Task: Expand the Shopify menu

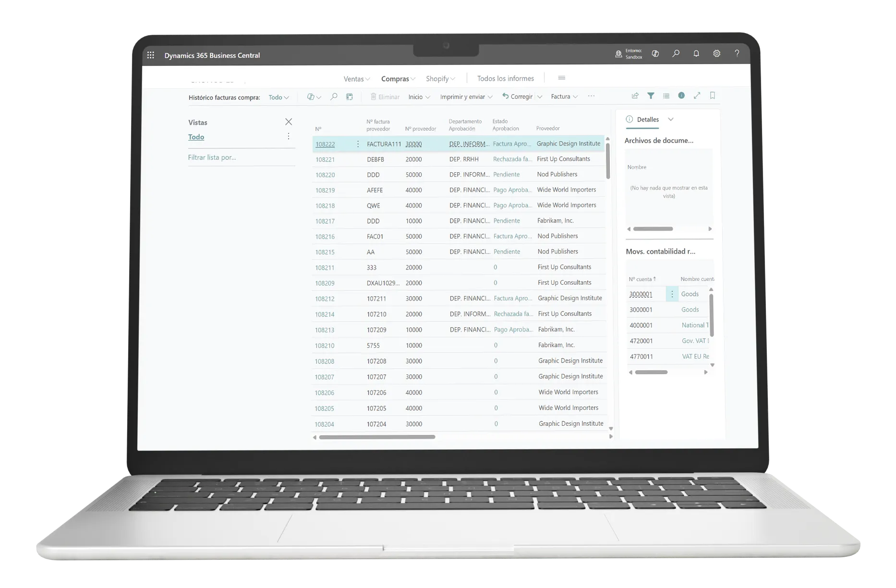Action: (440, 79)
